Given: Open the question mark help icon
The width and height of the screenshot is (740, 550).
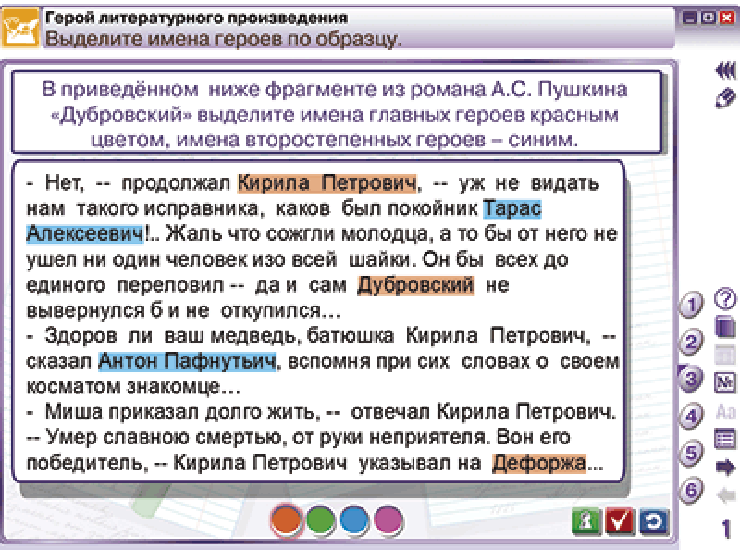Looking at the screenshot, I should 725,298.
